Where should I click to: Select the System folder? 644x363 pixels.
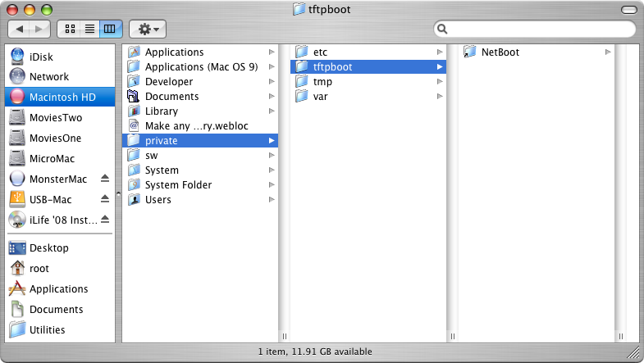[200, 170]
